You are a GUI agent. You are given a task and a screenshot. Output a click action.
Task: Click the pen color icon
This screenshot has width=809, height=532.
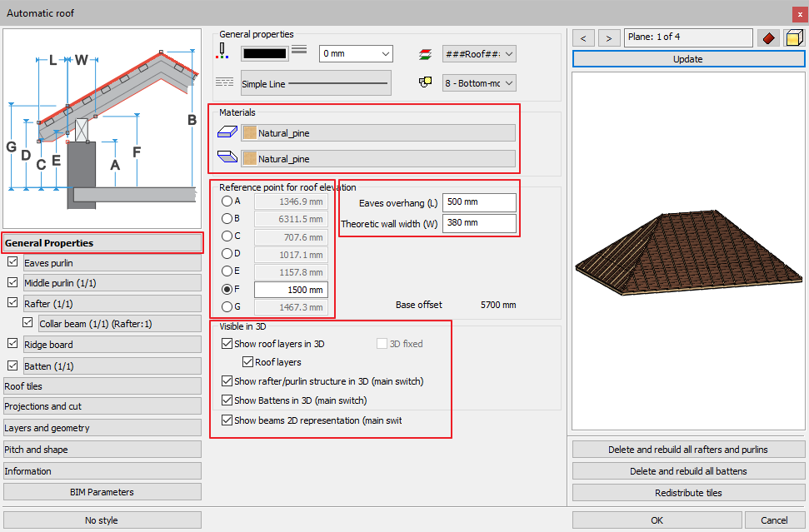[x=222, y=52]
